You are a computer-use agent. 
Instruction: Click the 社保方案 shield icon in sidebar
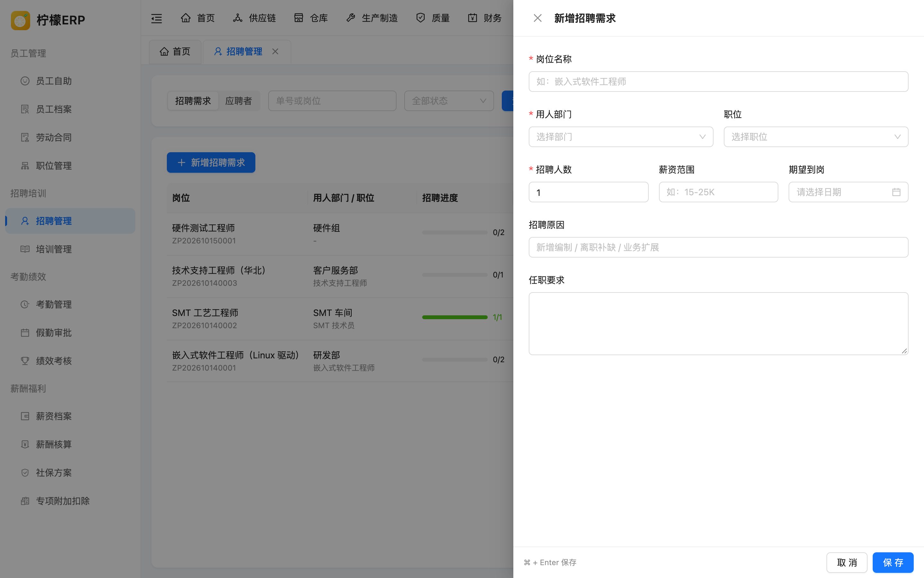(x=25, y=473)
